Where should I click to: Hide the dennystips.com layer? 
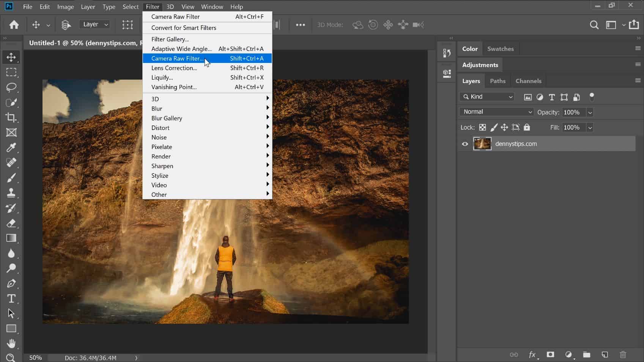click(x=465, y=144)
